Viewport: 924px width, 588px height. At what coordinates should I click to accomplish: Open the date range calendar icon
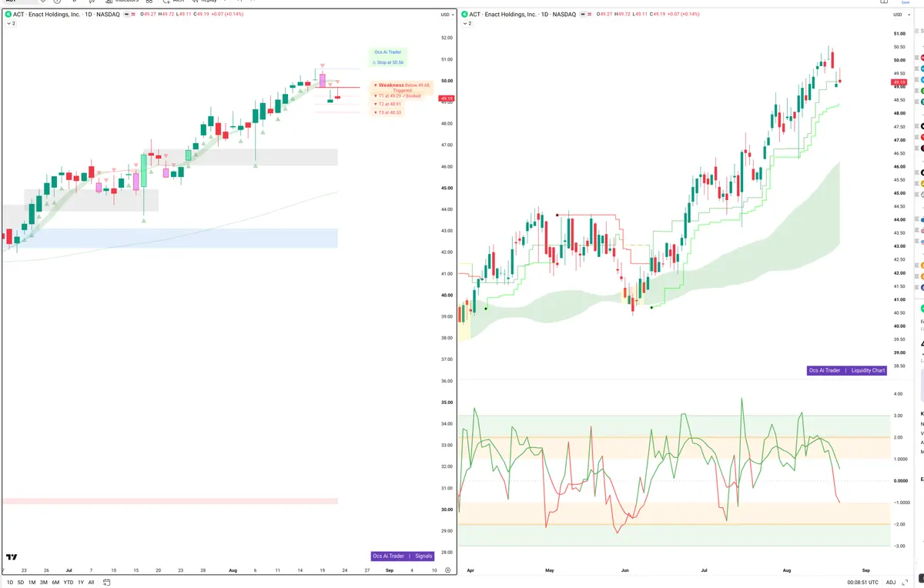(x=107, y=583)
